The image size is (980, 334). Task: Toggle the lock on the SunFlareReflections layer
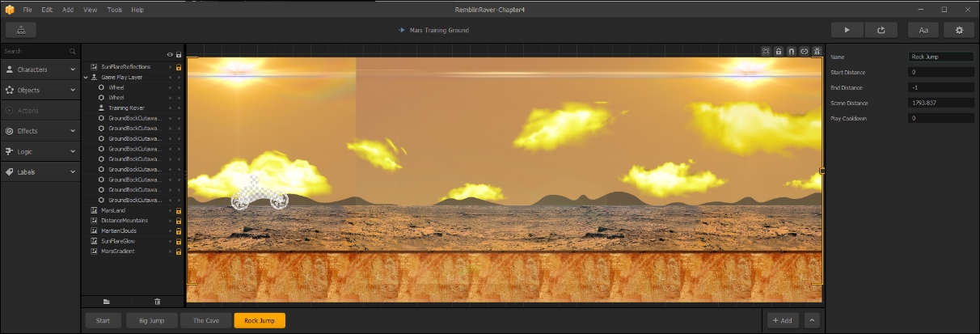pyautogui.click(x=179, y=66)
